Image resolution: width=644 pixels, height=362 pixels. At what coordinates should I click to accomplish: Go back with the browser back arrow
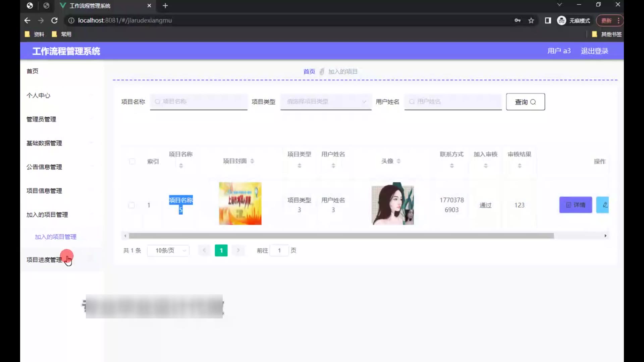[x=27, y=20]
